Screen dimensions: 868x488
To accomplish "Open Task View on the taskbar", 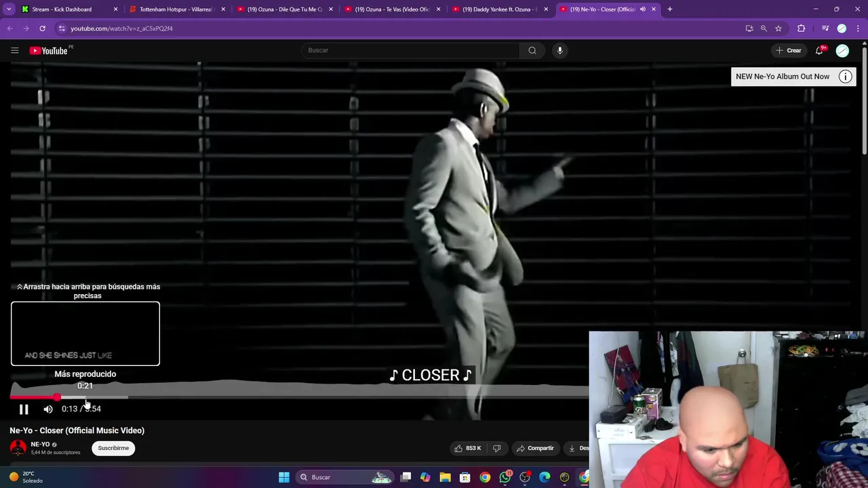I will (x=406, y=477).
